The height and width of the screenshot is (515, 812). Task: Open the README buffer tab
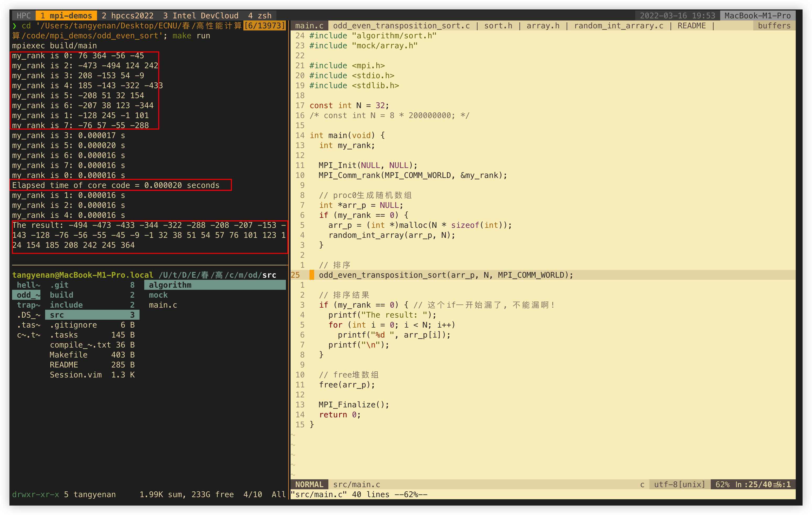coord(691,26)
